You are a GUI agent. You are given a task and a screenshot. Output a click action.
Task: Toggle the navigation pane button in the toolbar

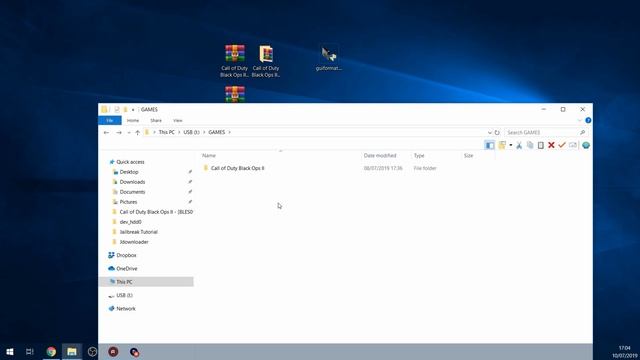click(489, 145)
